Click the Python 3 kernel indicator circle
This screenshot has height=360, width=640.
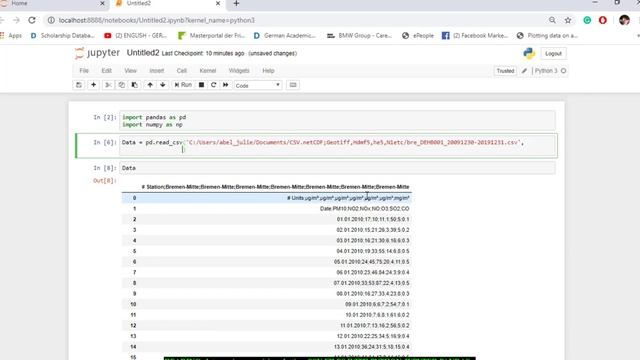click(564, 71)
